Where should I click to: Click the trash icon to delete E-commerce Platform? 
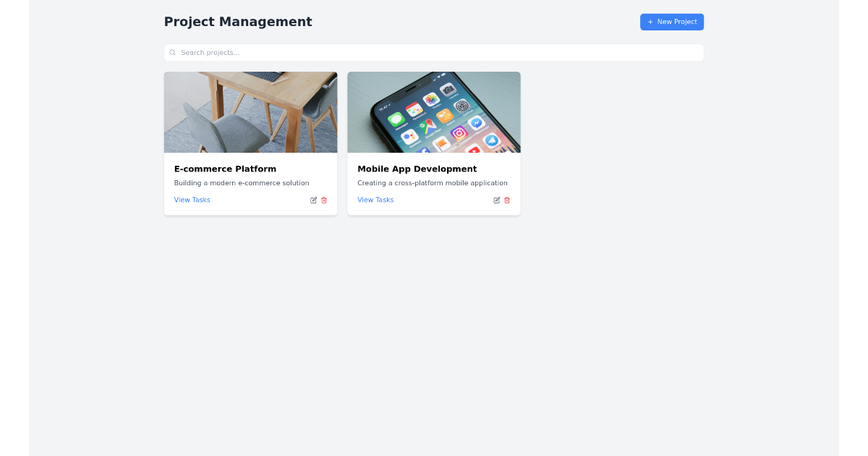coord(323,200)
